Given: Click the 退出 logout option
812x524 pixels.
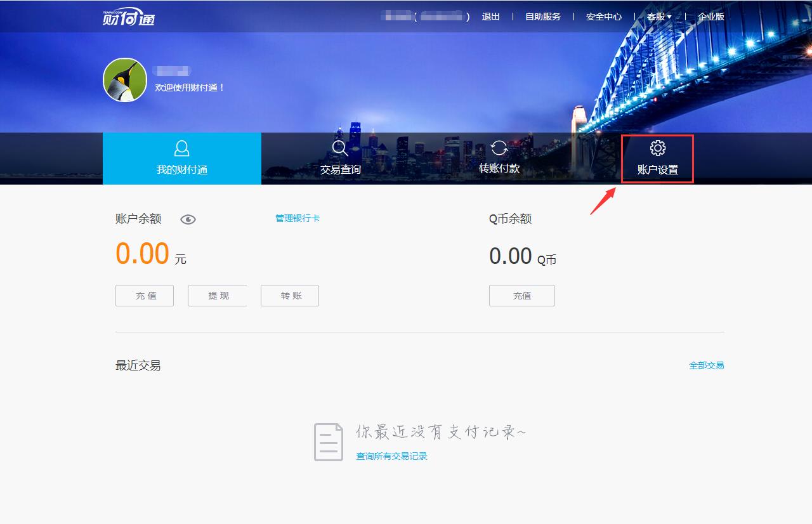Looking at the screenshot, I should [492, 16].
